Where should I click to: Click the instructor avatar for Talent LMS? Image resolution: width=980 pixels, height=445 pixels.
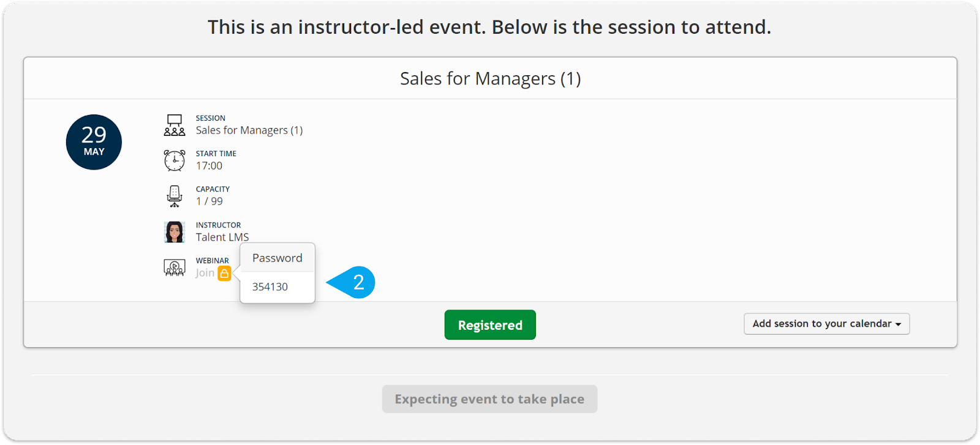pos(174,231)
